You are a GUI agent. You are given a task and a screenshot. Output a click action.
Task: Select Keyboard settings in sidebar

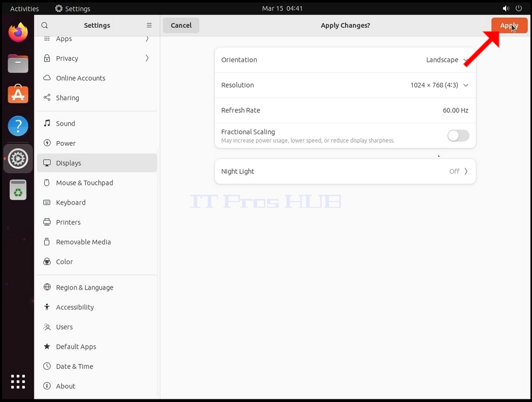97,203
